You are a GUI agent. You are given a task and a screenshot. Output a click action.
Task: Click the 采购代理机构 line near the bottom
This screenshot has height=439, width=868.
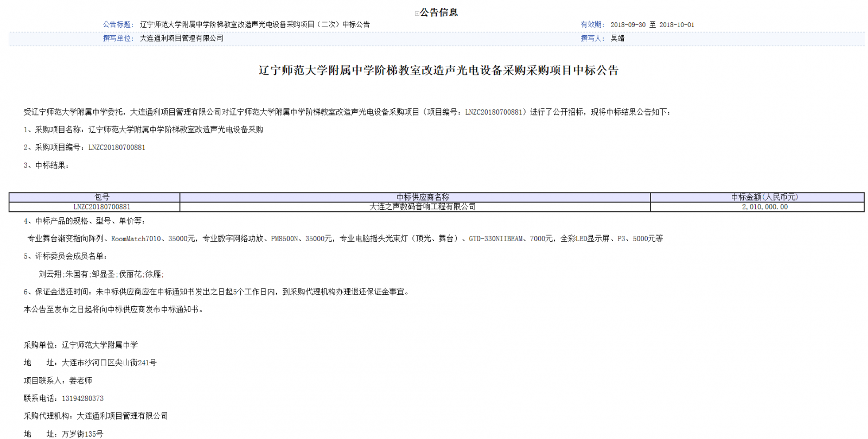(x=96, y=416)
